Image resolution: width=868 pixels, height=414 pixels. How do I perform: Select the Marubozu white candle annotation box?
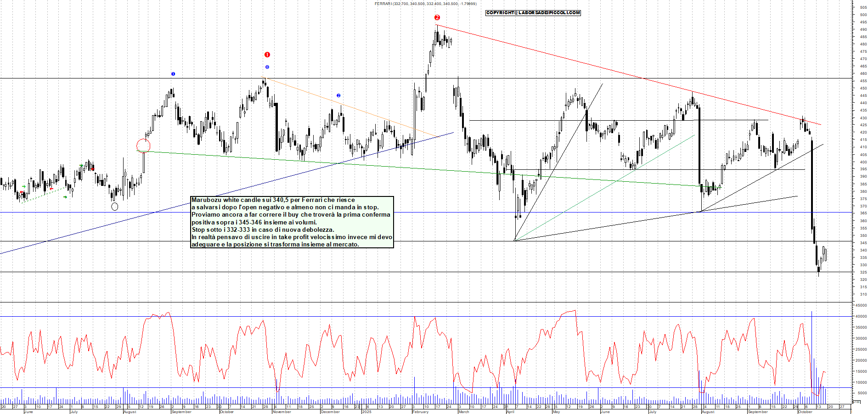point(292,222)
